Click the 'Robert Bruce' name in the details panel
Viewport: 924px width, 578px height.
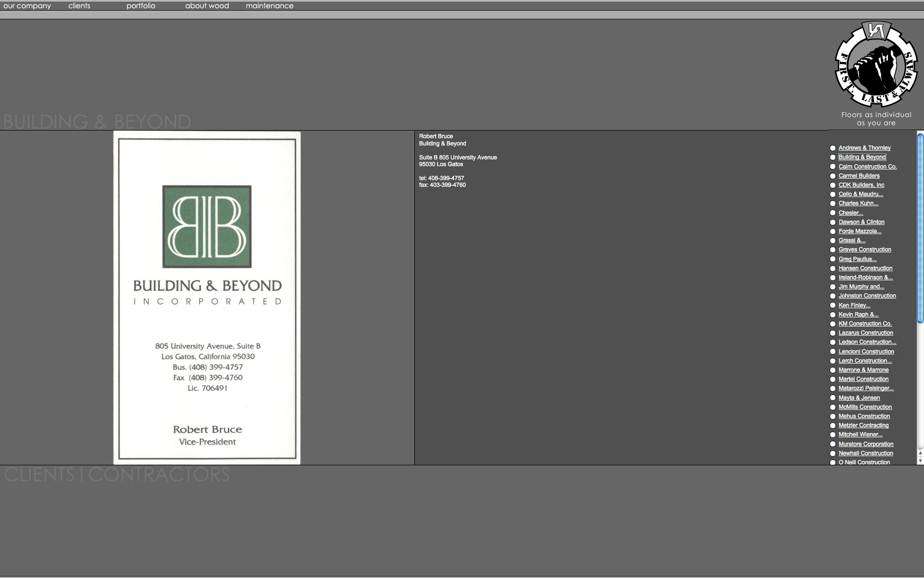436,136
